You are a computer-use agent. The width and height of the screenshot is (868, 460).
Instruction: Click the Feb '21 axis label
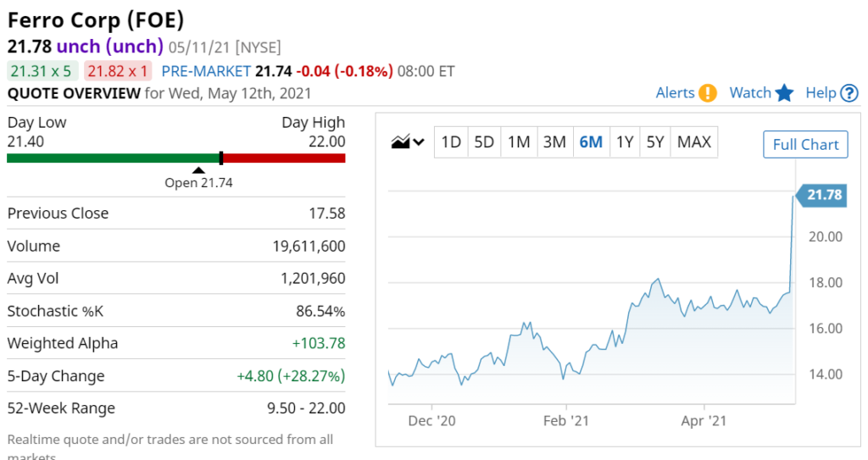pyautogui.click(x=565, y=421)
